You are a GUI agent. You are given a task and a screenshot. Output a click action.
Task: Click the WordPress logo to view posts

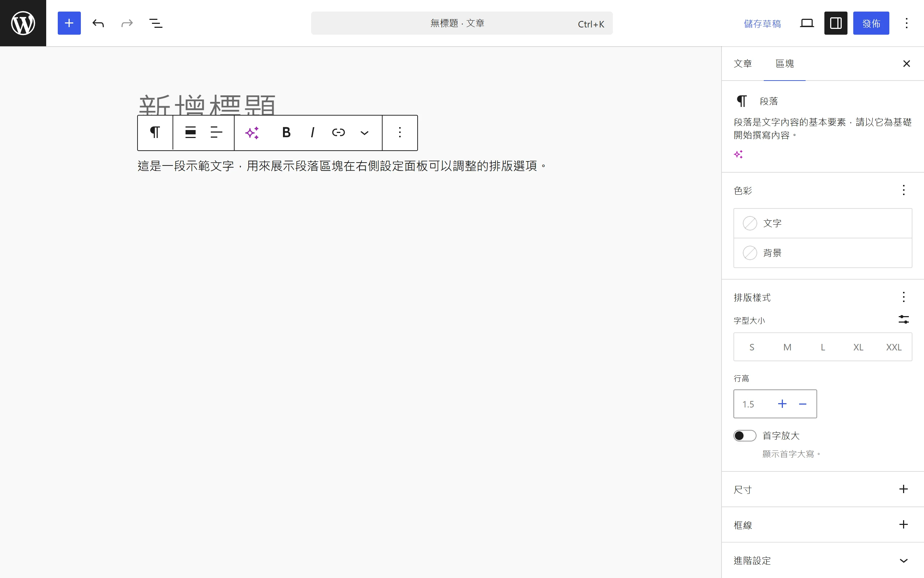coord(23,23)
